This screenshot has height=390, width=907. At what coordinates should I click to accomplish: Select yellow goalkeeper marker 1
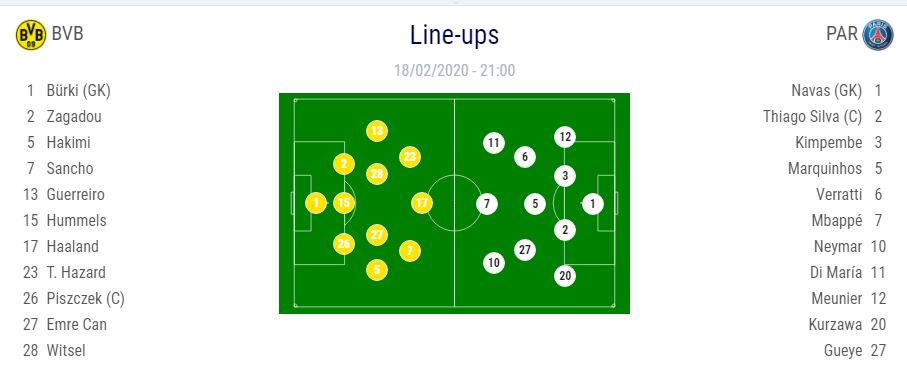[x=316, y=203]
